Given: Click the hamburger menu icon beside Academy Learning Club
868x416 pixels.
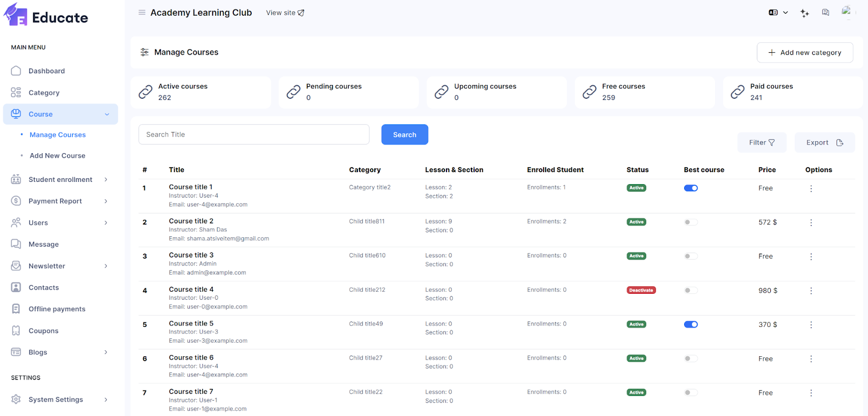Looking at the screenshot, I should (142, 12).
